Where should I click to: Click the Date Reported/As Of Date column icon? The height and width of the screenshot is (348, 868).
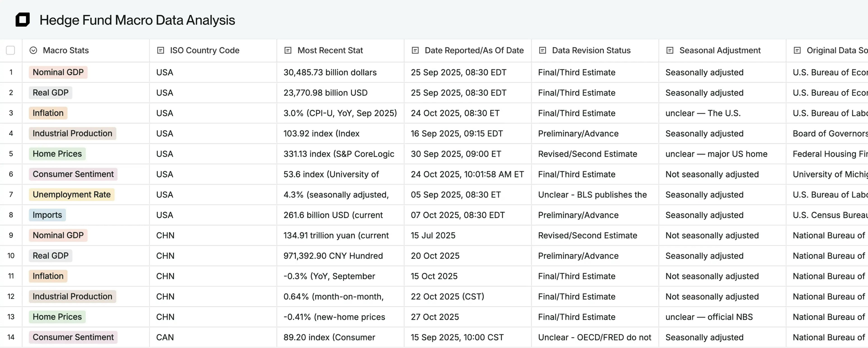pyautogui.click(x=415, y=50)
